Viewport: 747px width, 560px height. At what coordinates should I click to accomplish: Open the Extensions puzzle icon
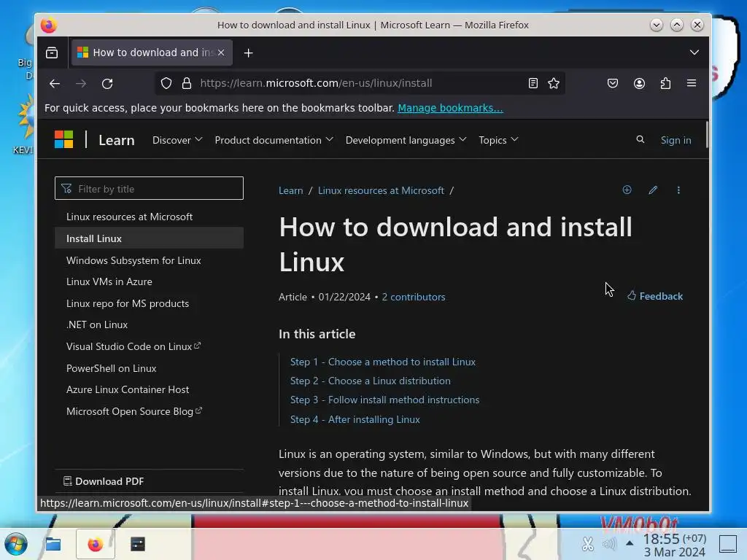pyautogui.click(x=665, y=83)
